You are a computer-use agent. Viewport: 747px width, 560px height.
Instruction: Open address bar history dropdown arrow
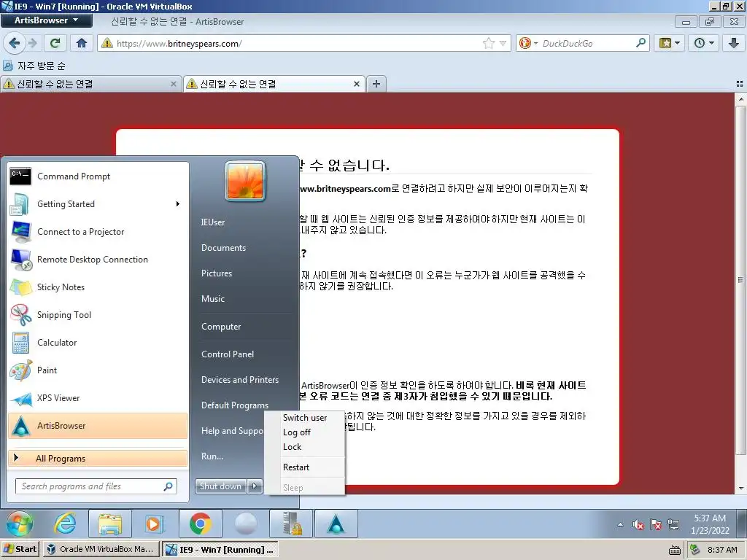[503, 43]
